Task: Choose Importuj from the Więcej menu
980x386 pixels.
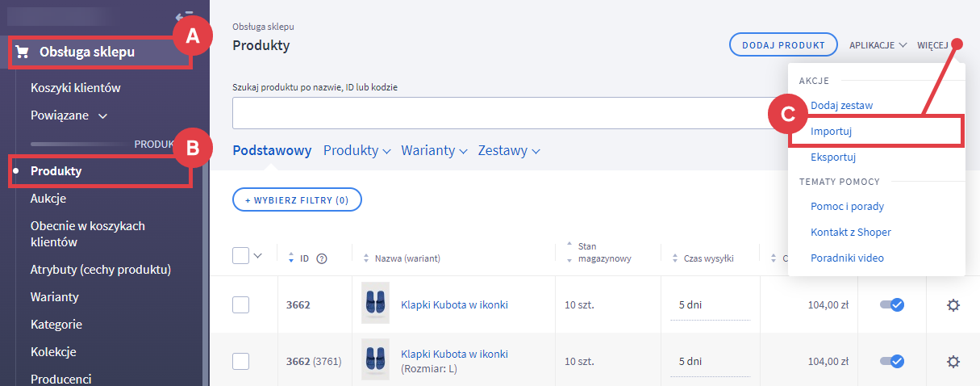Action: click(832, 131)
